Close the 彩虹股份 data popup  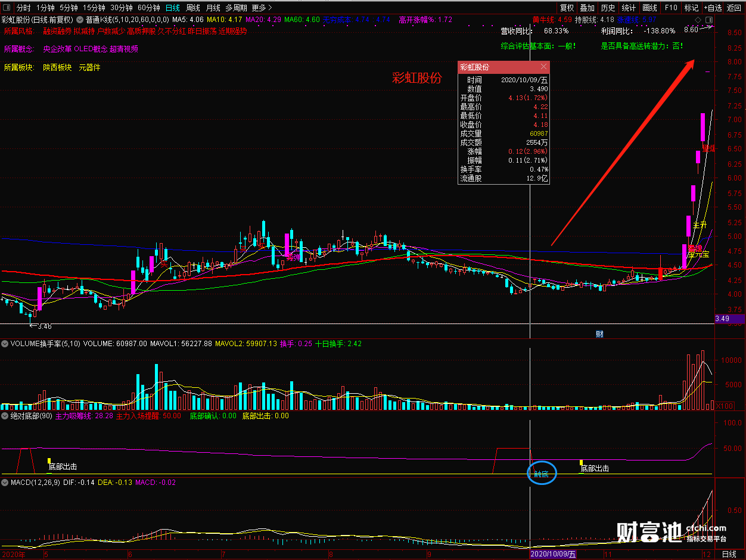pos(543,67)
